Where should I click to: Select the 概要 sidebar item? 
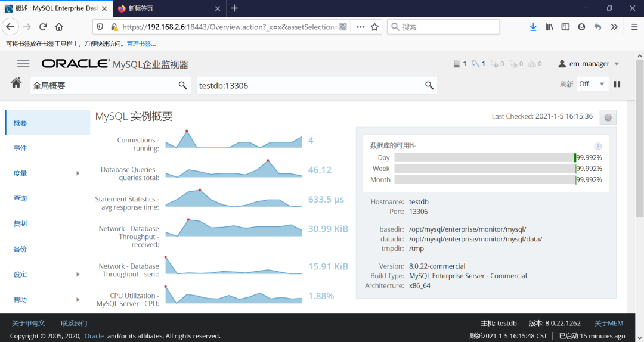pos(48,122)
